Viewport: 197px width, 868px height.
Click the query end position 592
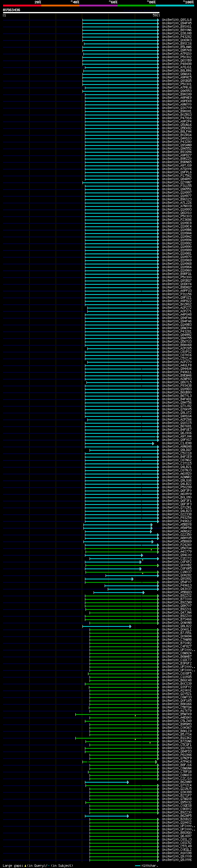pyautogui.click(x=155, y=15)
